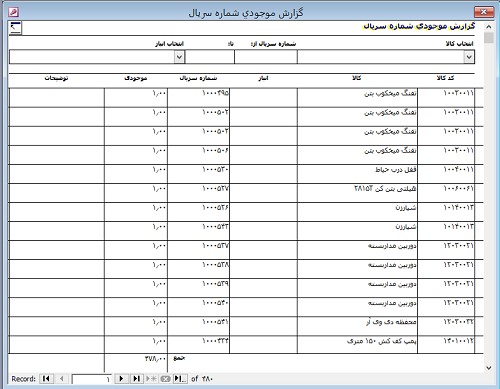This screenshot has height=389, width=500.
Task: Click the انبار column header
Action: [263, 78]
